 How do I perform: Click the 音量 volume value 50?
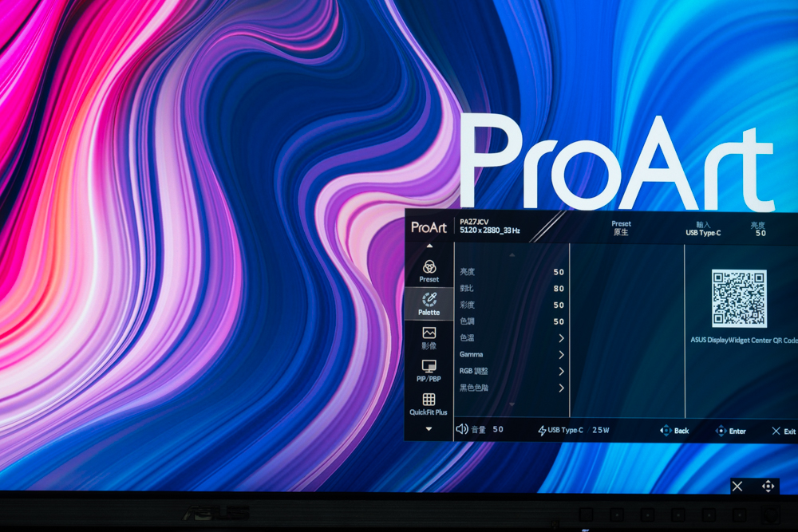[x=498, y=430]
